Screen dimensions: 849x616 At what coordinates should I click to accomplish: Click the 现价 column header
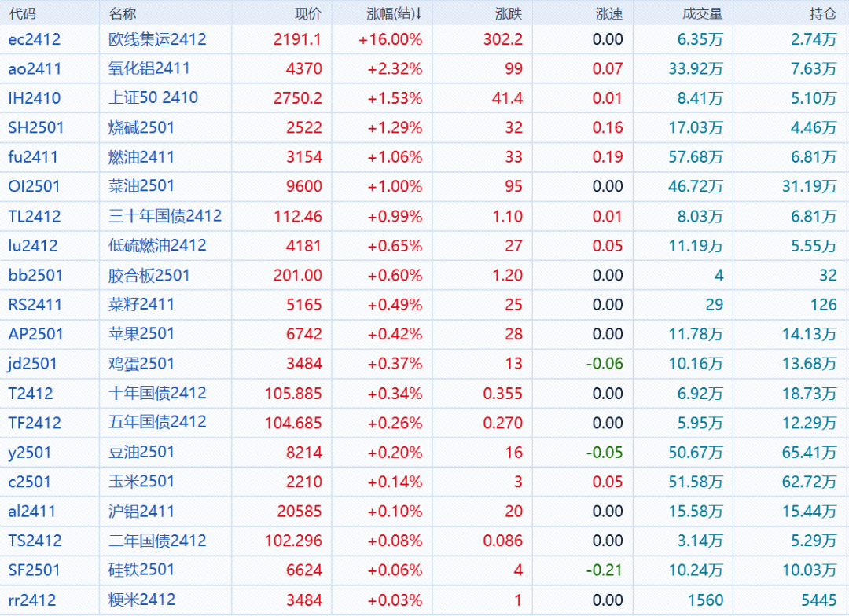308,13
